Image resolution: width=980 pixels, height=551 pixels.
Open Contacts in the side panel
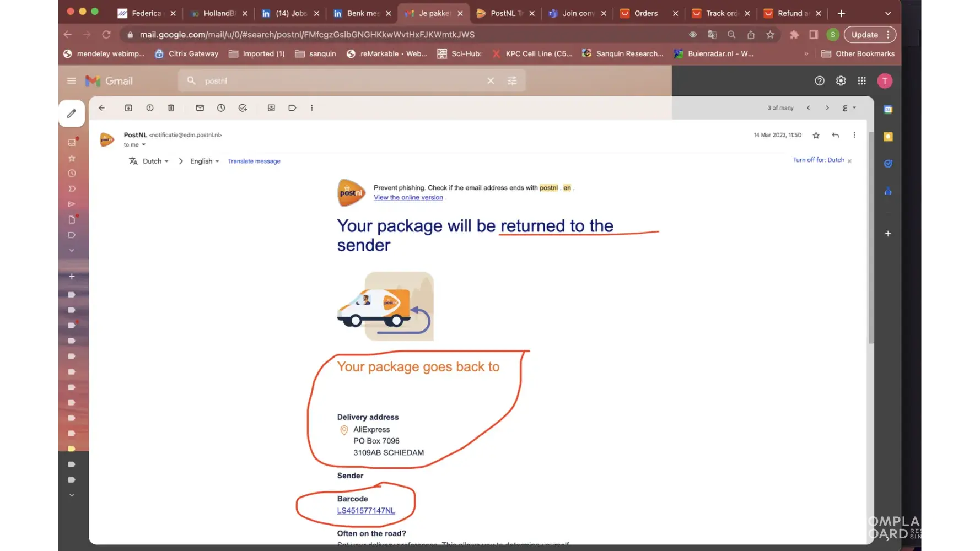point(888,191)
